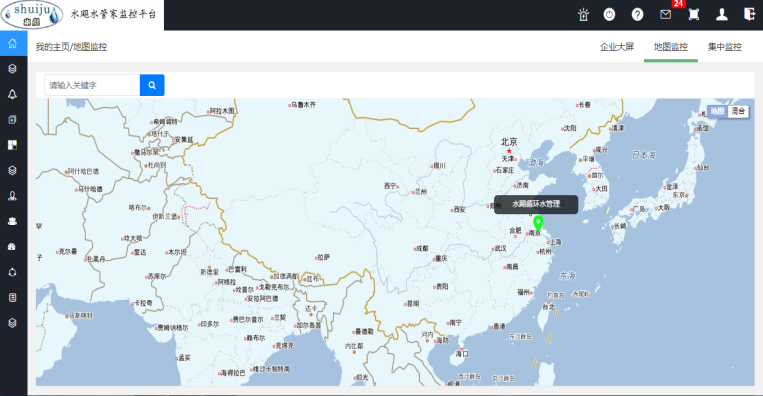Click the logout icon at top right

[x=749, y=14]
